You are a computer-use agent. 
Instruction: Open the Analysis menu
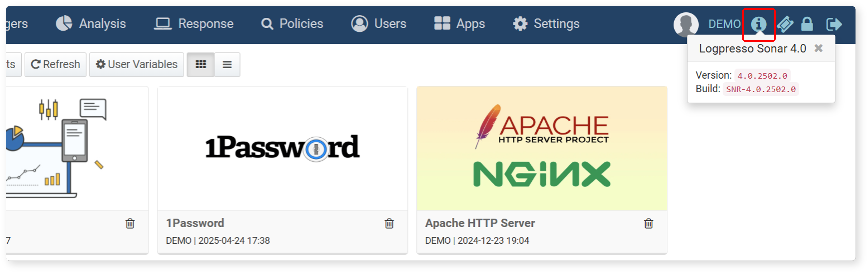pyautogui.click(x=91, y=24)
